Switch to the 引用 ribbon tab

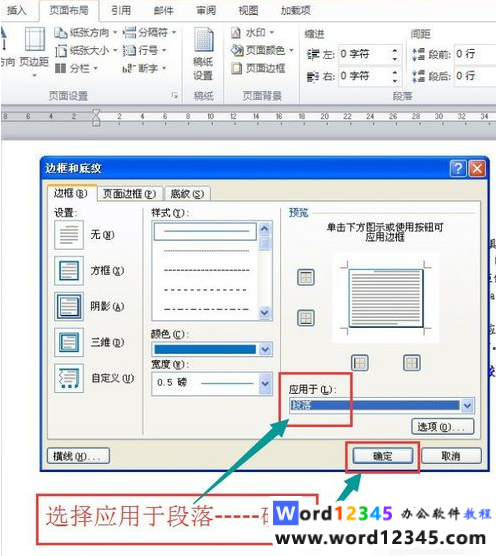(x=121, y=11)
